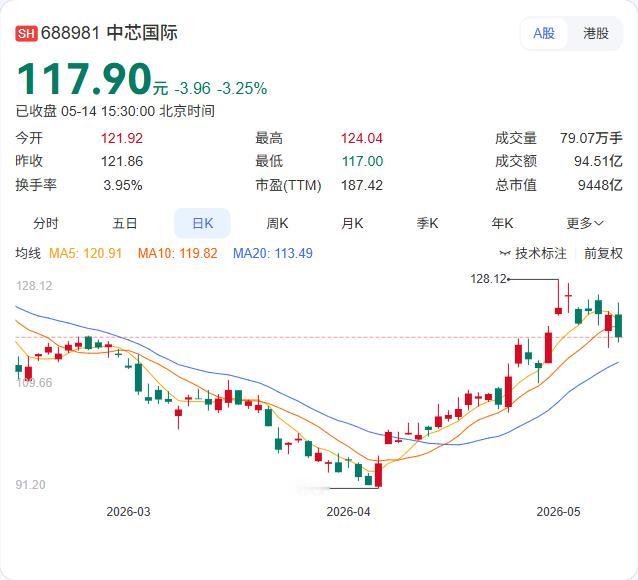Select the 月K chart tab
638x580 pixels.
352,223
